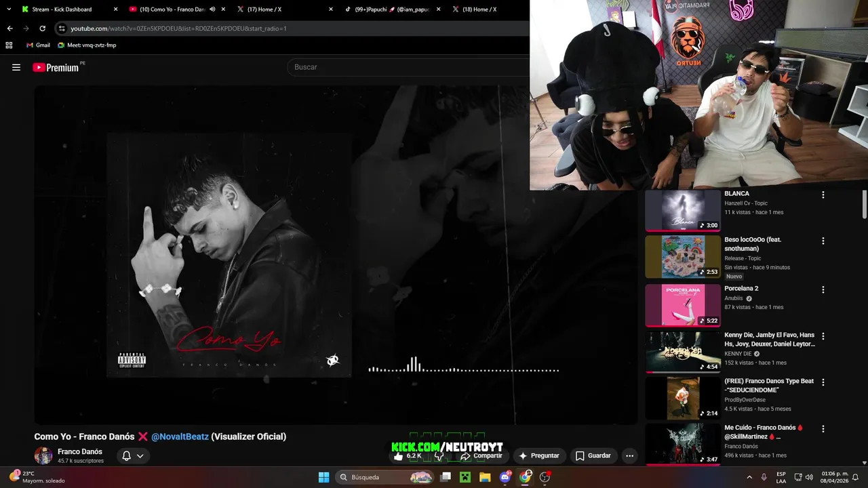The width and height of the screenshot is (868, 488).
Task: Open options menu for Kenny Die video
Action: tap(823, 335)
